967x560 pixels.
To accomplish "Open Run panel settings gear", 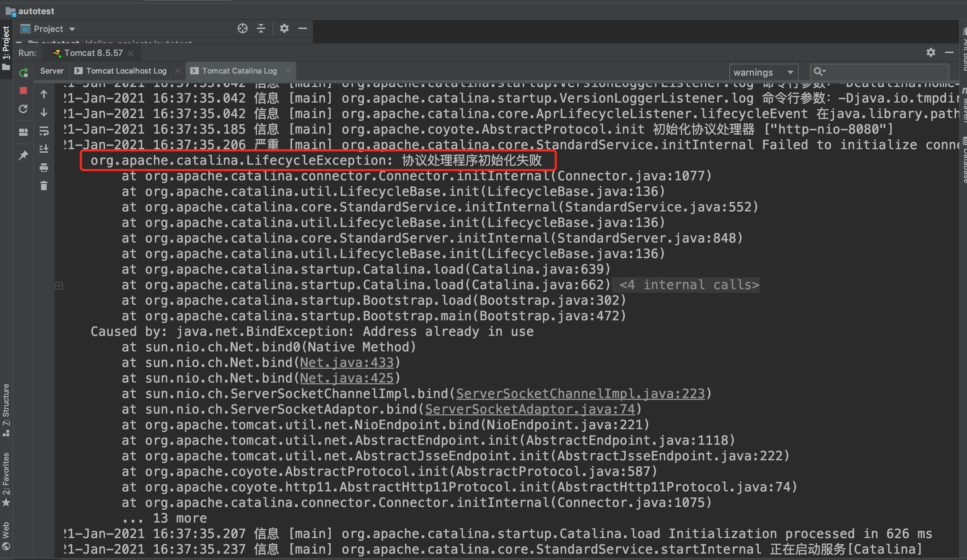I will pyautogui.click(x=931, y=53).
